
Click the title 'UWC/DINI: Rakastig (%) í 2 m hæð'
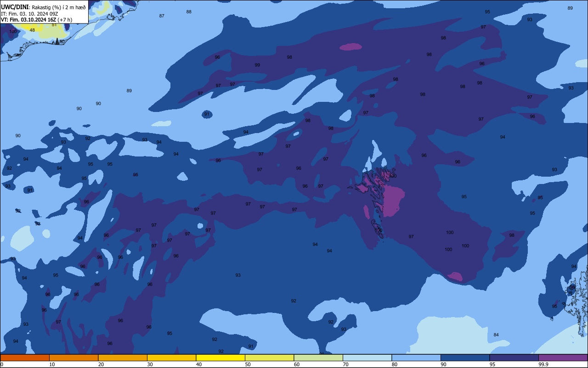(x=43, y=7)
